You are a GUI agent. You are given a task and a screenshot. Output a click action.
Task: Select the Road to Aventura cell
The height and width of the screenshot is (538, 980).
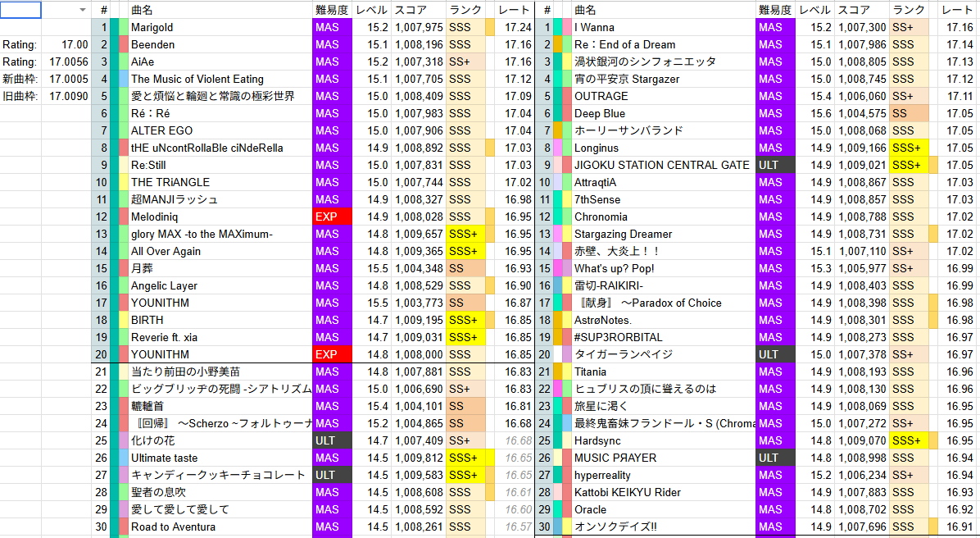point(220,527)
